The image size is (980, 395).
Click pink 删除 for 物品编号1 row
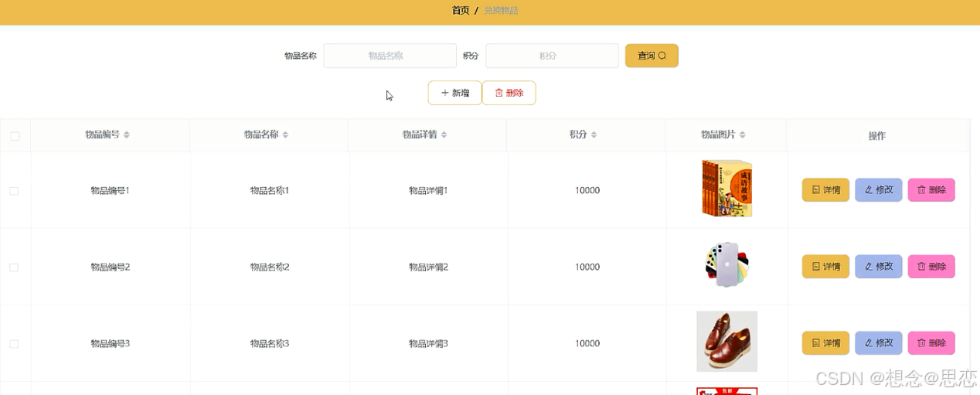[x=931, y=190]
